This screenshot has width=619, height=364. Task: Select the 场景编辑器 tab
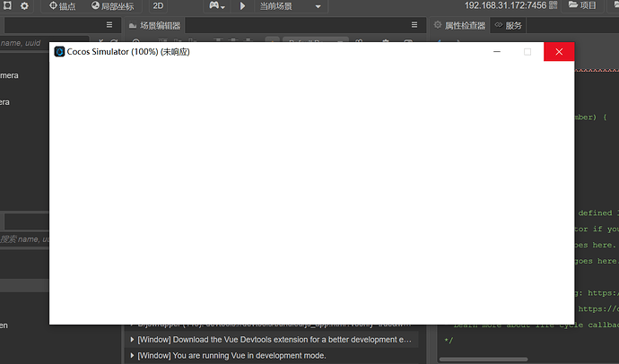[x=154, y=26]
